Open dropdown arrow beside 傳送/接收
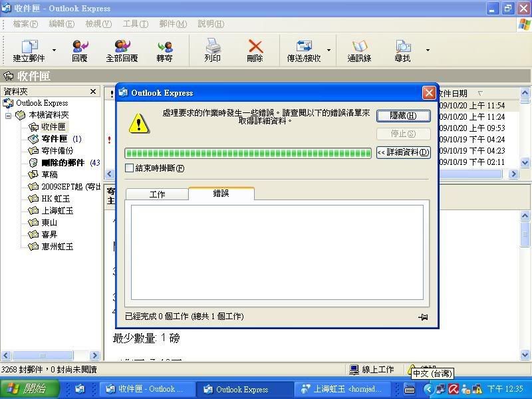 click(x=329, y=50)
